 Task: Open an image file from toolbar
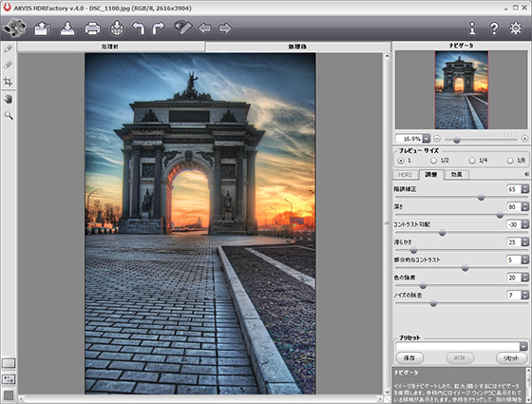click(42, 29)
